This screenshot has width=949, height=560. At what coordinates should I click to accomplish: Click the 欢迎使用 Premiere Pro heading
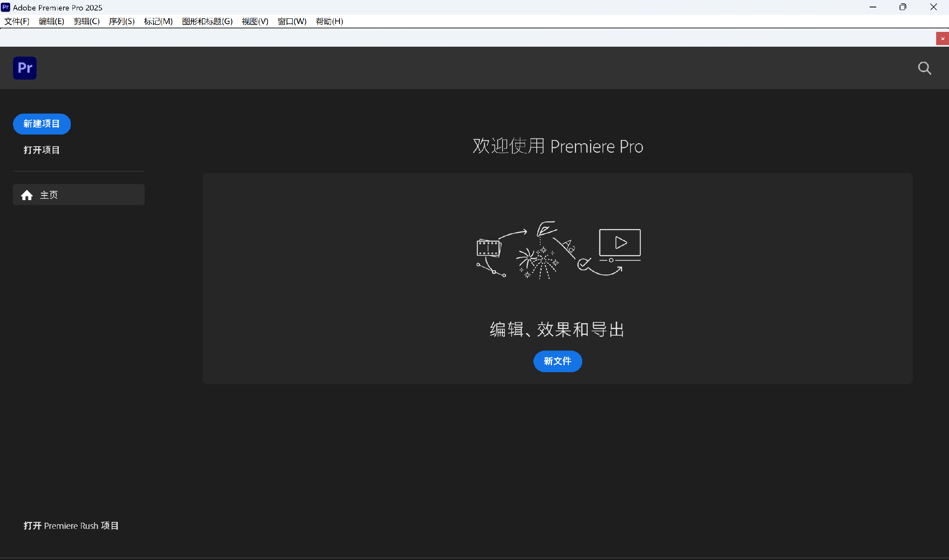coord(558,146)
